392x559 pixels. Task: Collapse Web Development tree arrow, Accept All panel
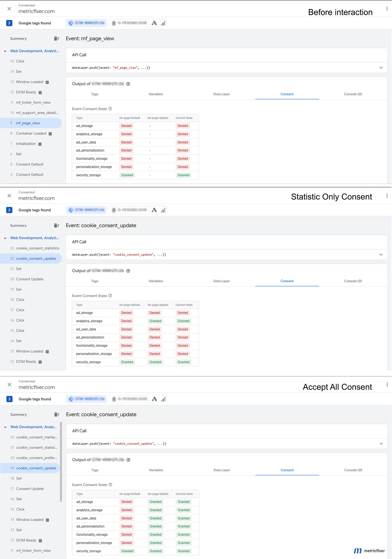click(5, 427)
